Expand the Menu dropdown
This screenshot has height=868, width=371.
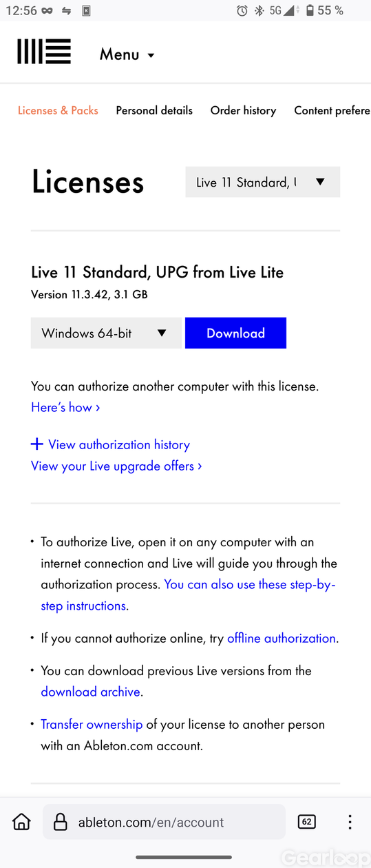tap(127, 54)
